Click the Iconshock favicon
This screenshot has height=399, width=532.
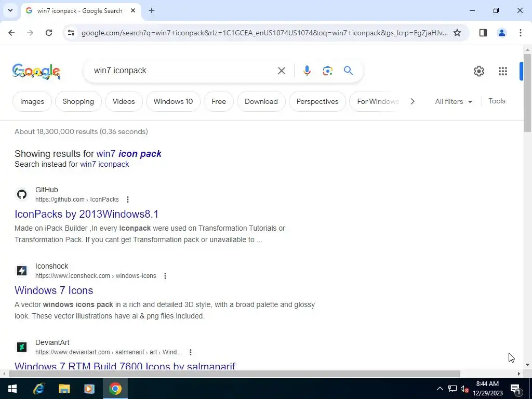(22, 271)
